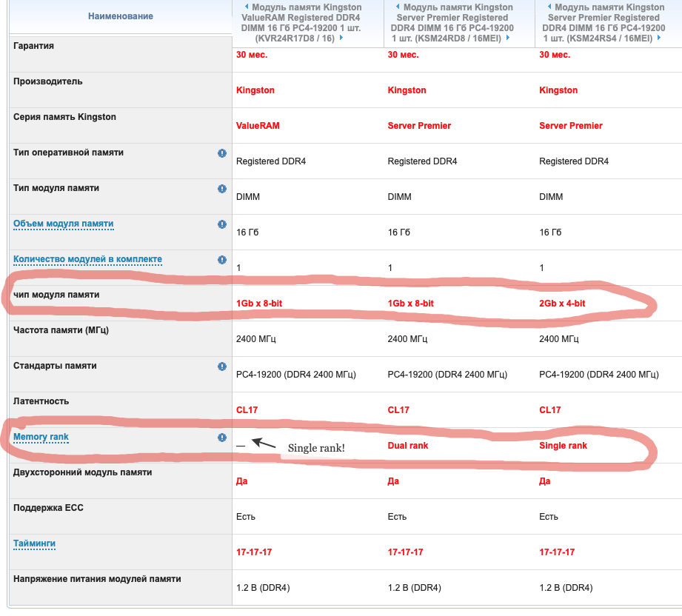Click left arrow of KSM24RS4 / 16MEI column

tap(549, 7)
